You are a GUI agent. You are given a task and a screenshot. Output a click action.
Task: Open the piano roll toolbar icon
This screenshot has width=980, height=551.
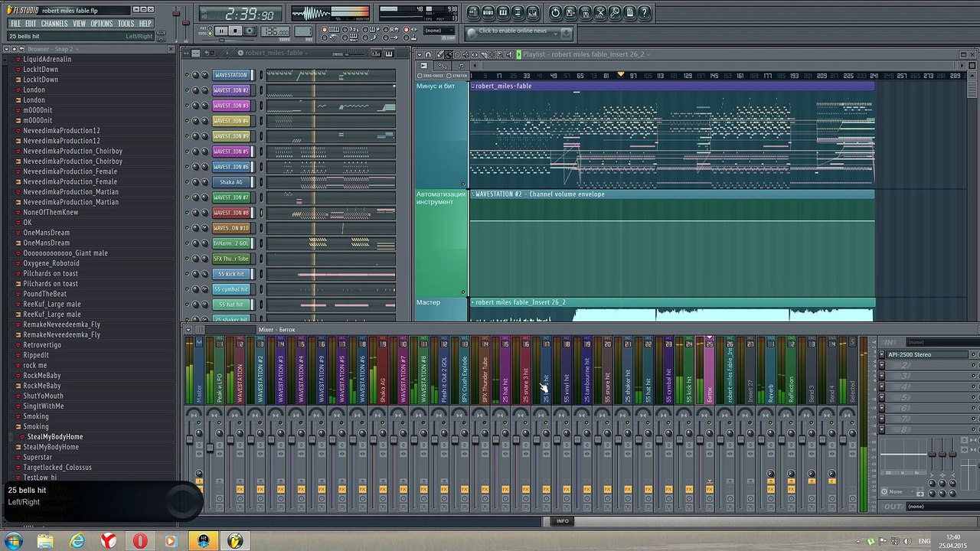pos(503,13)
